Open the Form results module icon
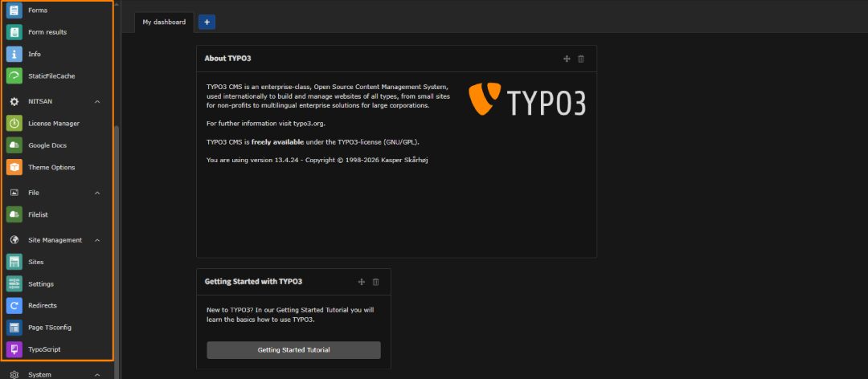868x379 pixels. [14, 32]
